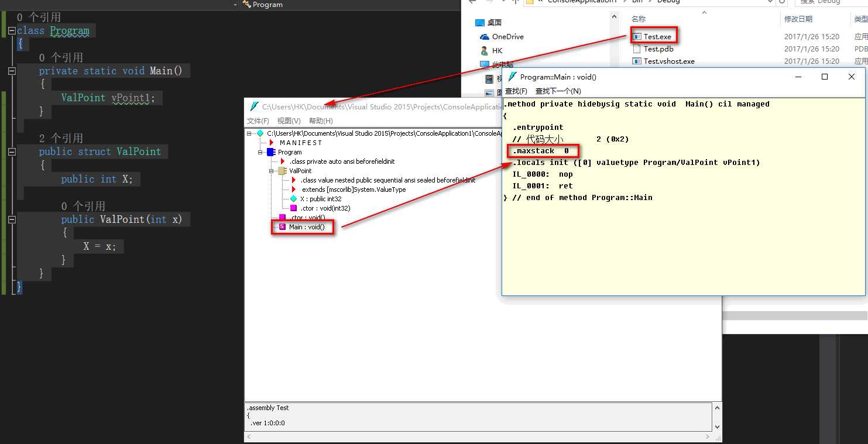Click red arrow next to .class private auto
The height and width of the screenshot is (444, 868).
coord(283,161)
